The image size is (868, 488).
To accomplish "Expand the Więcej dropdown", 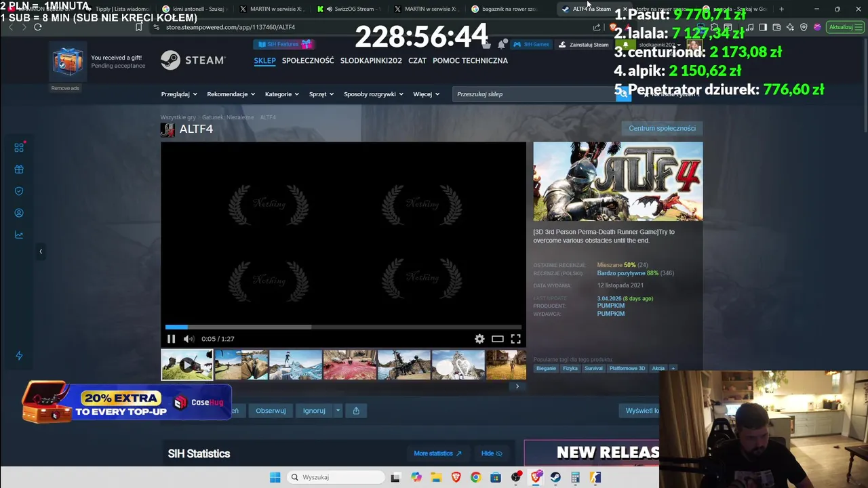I will tap(427, 94).
